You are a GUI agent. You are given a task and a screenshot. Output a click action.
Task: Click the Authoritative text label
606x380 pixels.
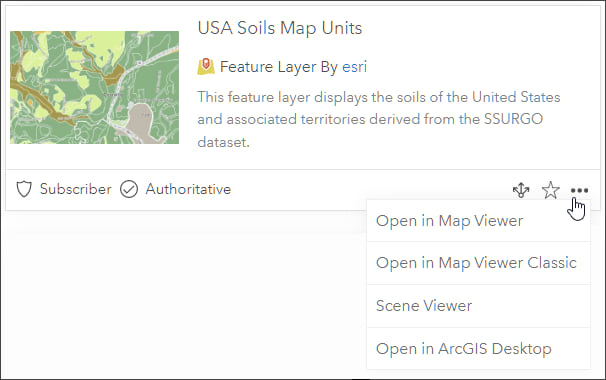[188, 189]
